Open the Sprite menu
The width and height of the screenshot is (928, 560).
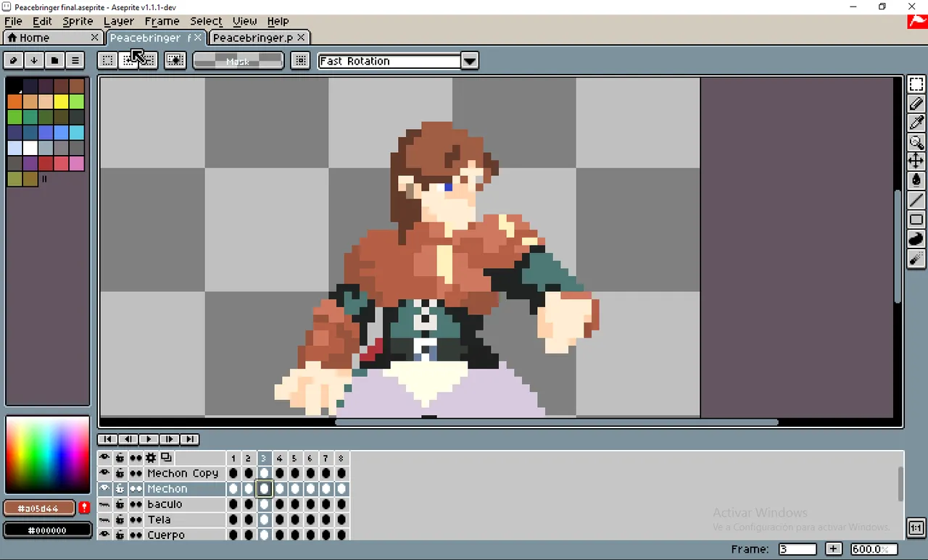pos(78,21)
